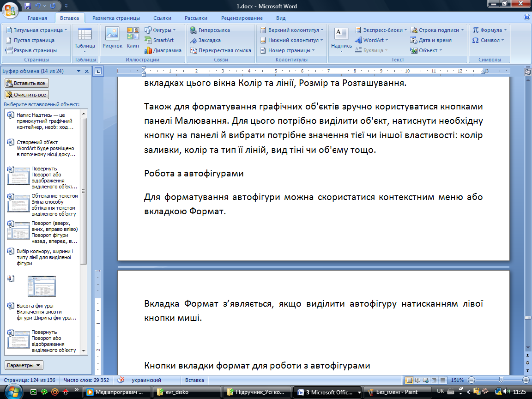Open the Office Button menu
532x399 pixels.
(x=10, y=10)
